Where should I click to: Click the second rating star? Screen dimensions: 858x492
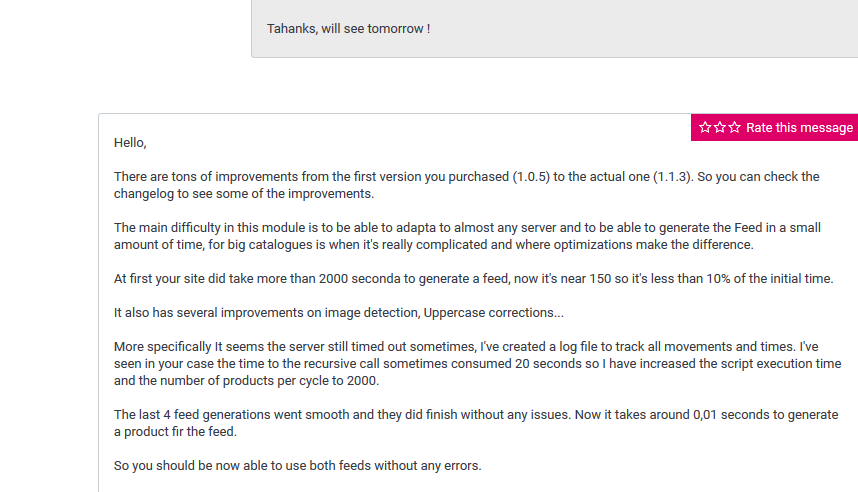pyautogui.click(x=720, y=128)
